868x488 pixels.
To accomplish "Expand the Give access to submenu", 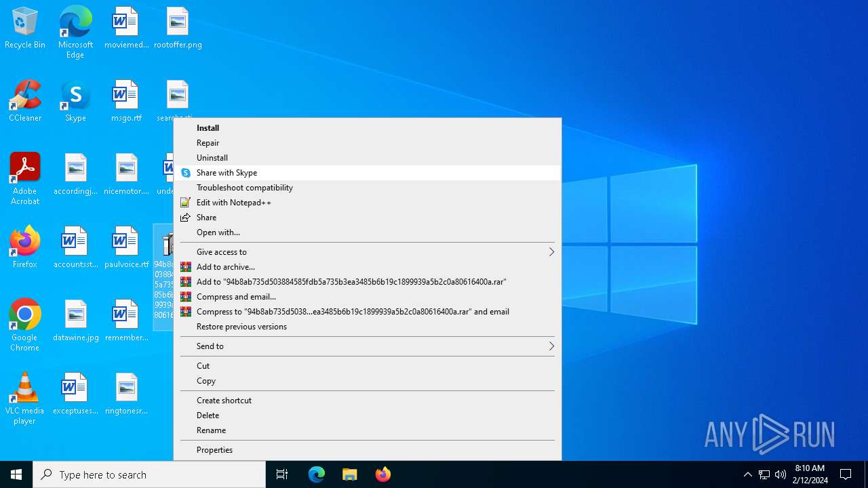I will [368, 252].
